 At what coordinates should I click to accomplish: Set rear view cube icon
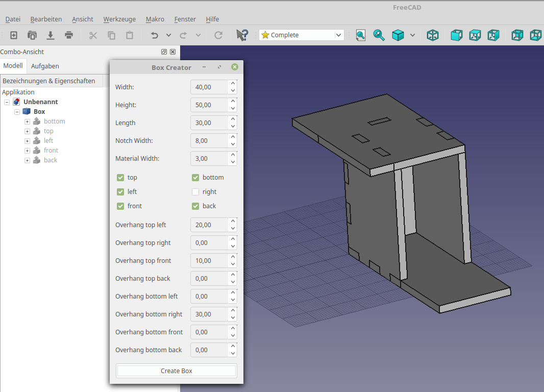pyautogui.click(x=517, y=35)
